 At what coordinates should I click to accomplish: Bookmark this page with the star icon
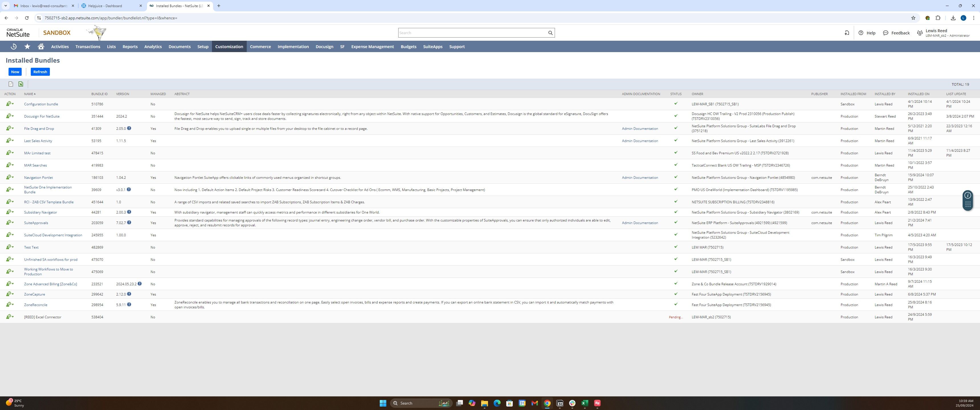coord(913,18)
